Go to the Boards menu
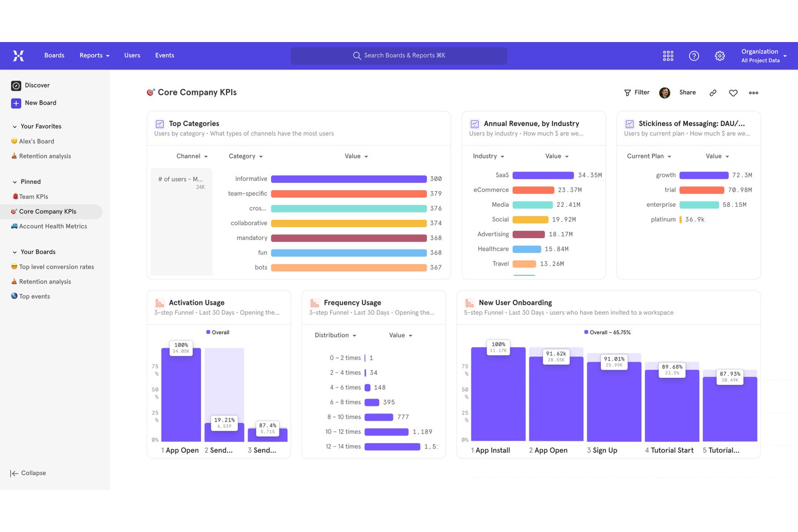 (54, 56)
